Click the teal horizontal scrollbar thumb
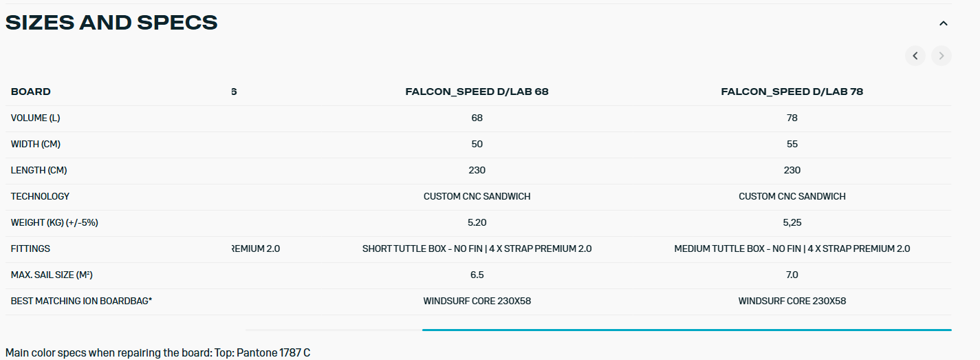Image resolution: width=980 pixels, height=360 pixels. coord(686,330)
